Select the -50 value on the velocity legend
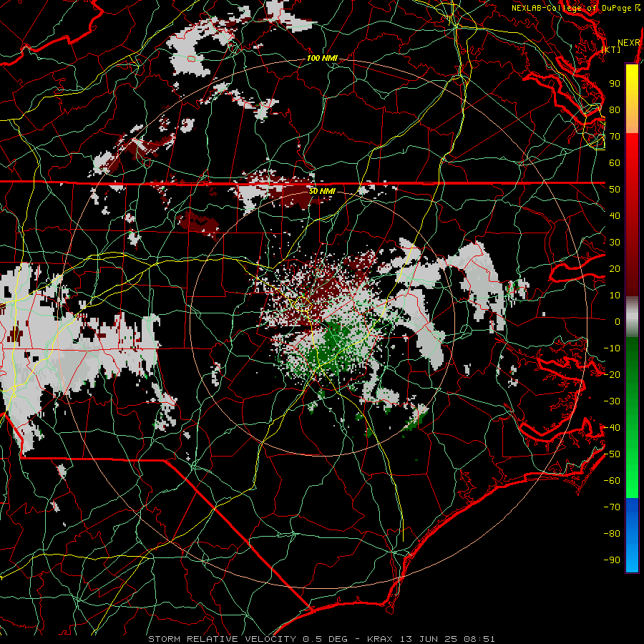 pyautogui.click(x=612, y=454)
